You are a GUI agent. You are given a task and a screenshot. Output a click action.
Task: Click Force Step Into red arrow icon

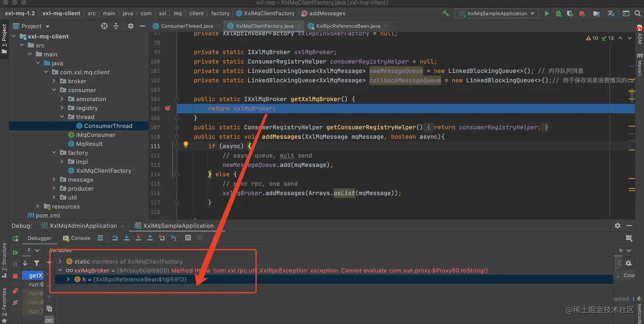click(x=138, y=238)
